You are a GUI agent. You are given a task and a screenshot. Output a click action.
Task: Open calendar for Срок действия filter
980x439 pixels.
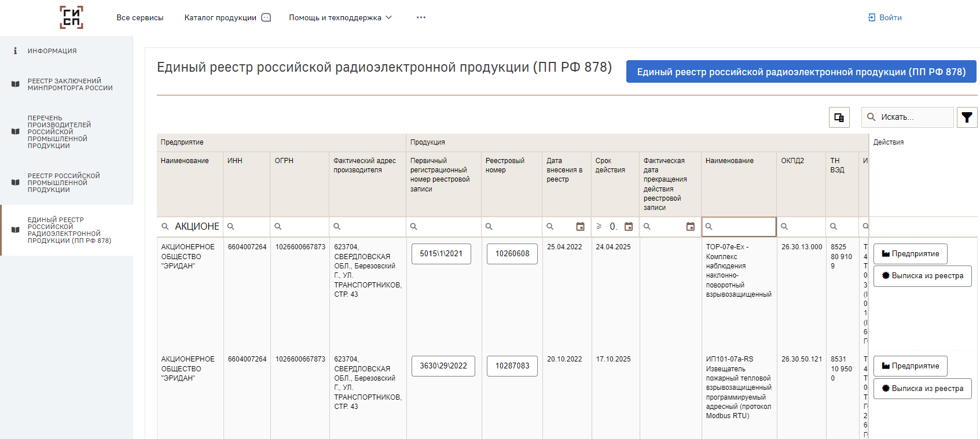coord(629,227)
